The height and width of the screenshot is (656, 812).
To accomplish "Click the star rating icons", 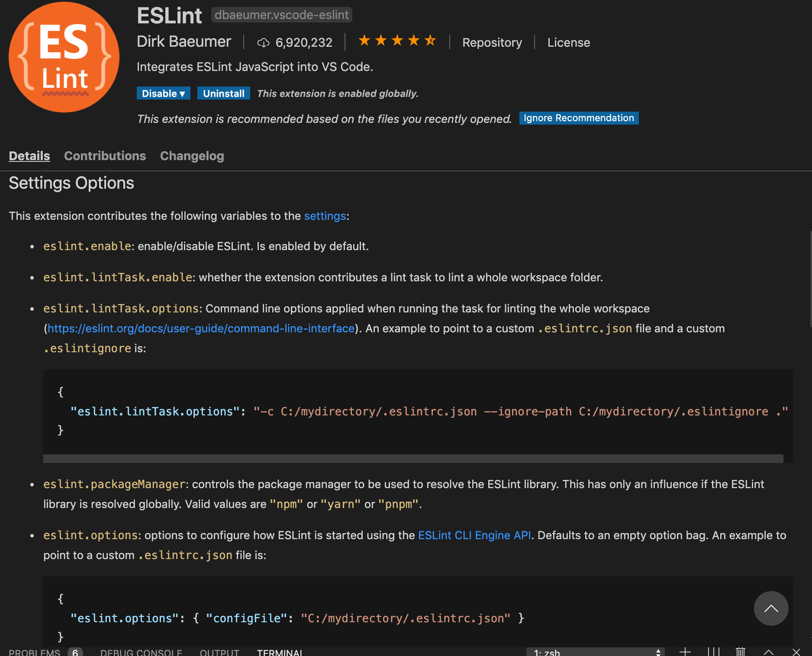I will (x=397, y=41).
